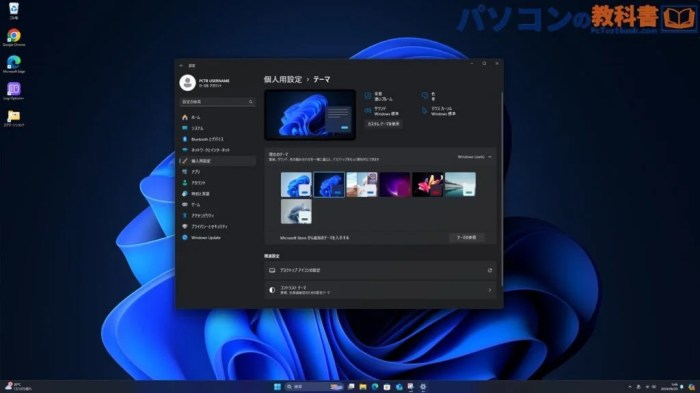Open the サウンド sound setting
The image size is (700, 393).
tap(382, 111)
